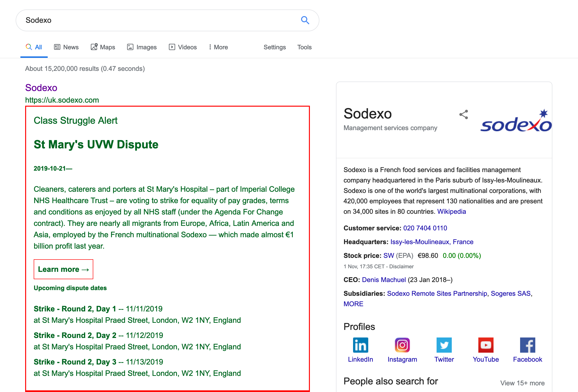Open the Wikipedia source link
The height and width of the screenshot is (392, 578).
pos(451,211)
